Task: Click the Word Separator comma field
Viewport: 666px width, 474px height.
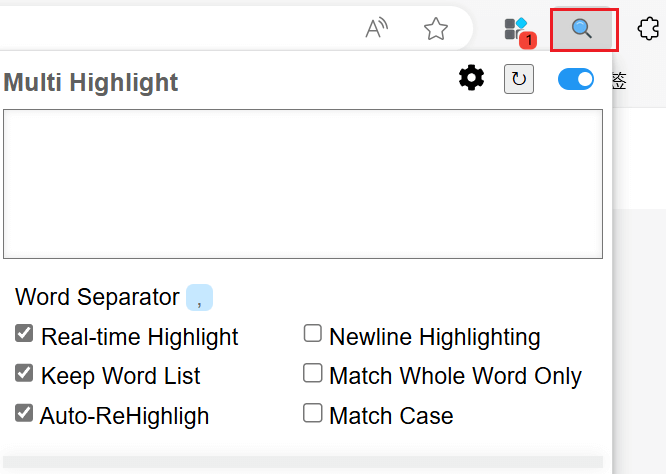Action: (x=200, y=297)
